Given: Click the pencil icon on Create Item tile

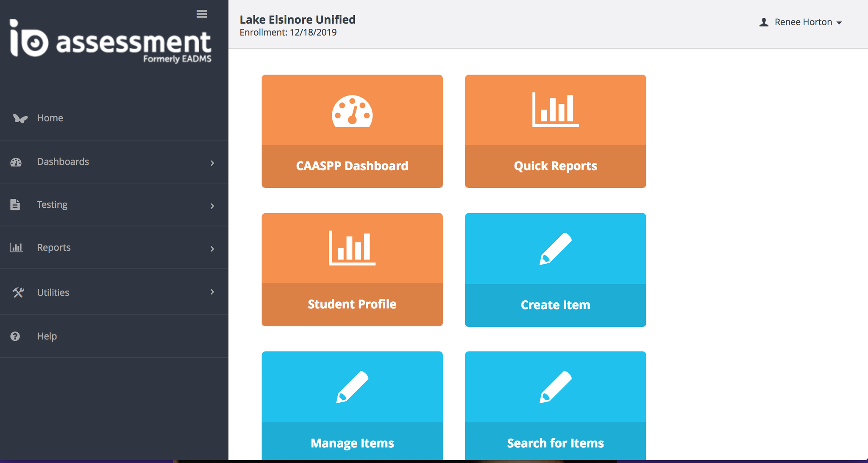Looking at the screenshot, I should point(555,249).
